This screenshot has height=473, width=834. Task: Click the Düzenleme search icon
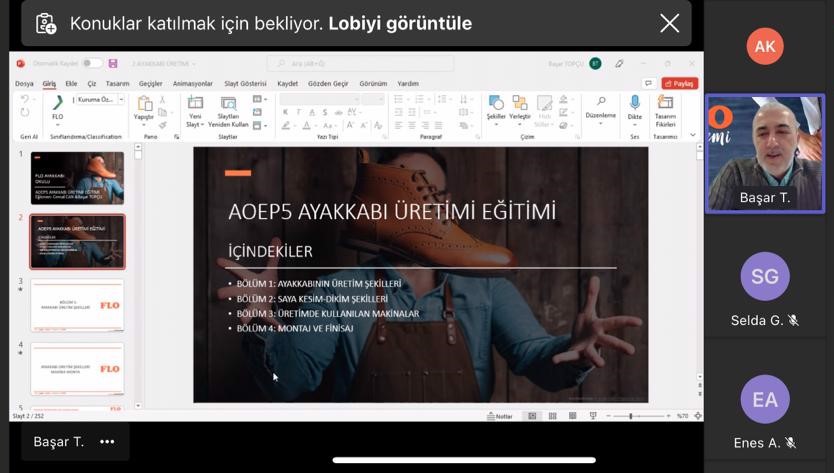pyautogui.click(x=601, y=106)
